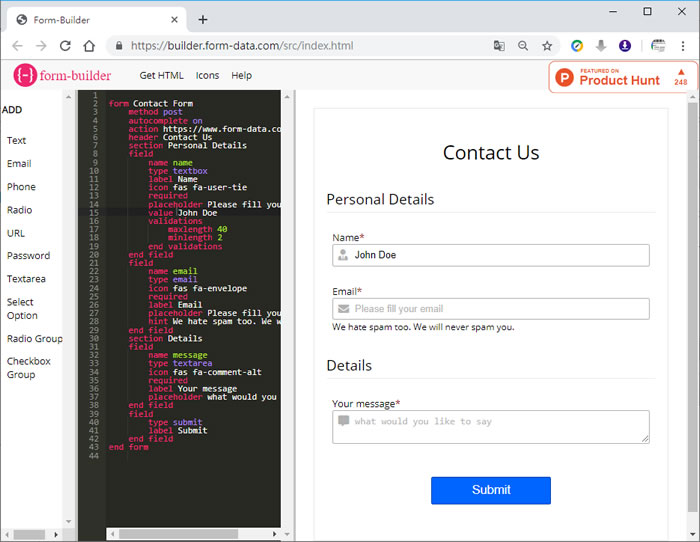The width and height of the screenshot is (700, 542).
Task: Add a Radio Group field
Action: coord(34,339)
